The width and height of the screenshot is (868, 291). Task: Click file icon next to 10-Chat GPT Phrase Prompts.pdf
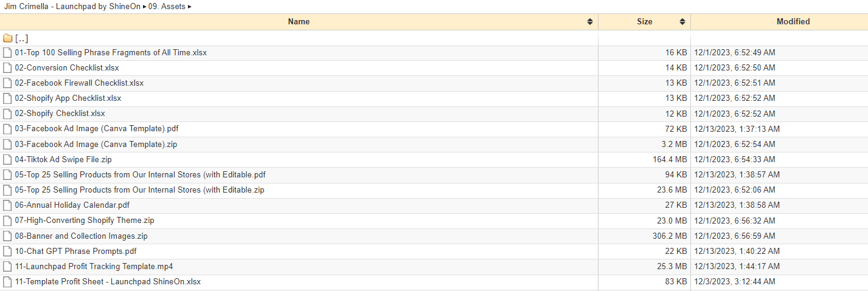[7, 251]
